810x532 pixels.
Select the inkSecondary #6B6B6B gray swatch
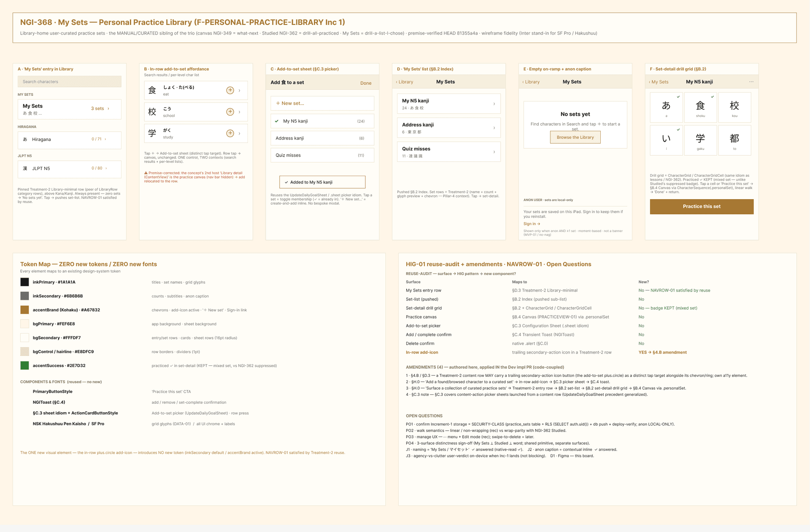point(25,296)
